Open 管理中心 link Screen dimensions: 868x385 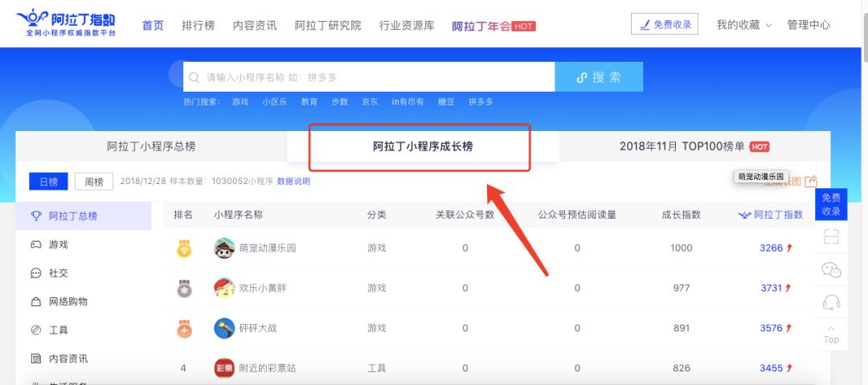click(x=809, y=25)
